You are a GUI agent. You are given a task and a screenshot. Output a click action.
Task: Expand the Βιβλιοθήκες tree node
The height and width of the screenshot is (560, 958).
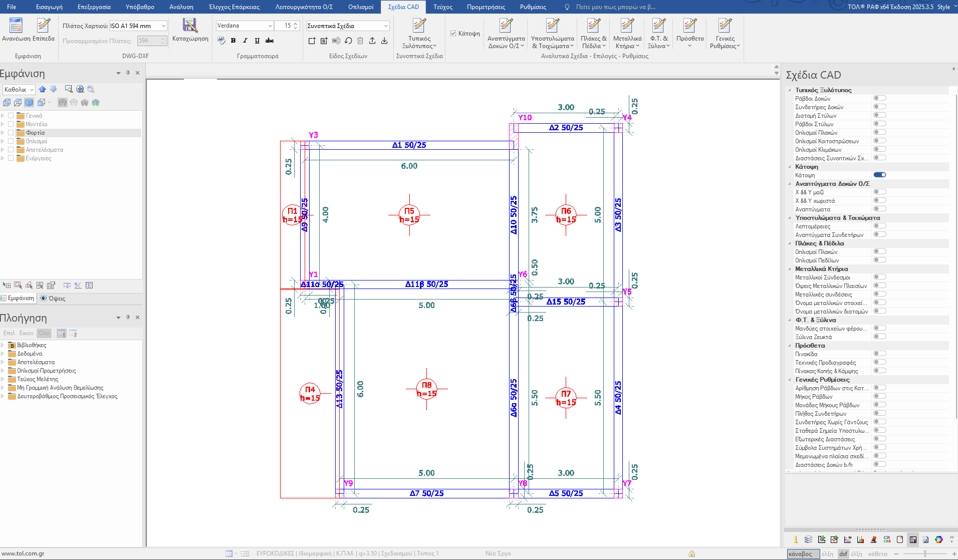coord(3,345)
